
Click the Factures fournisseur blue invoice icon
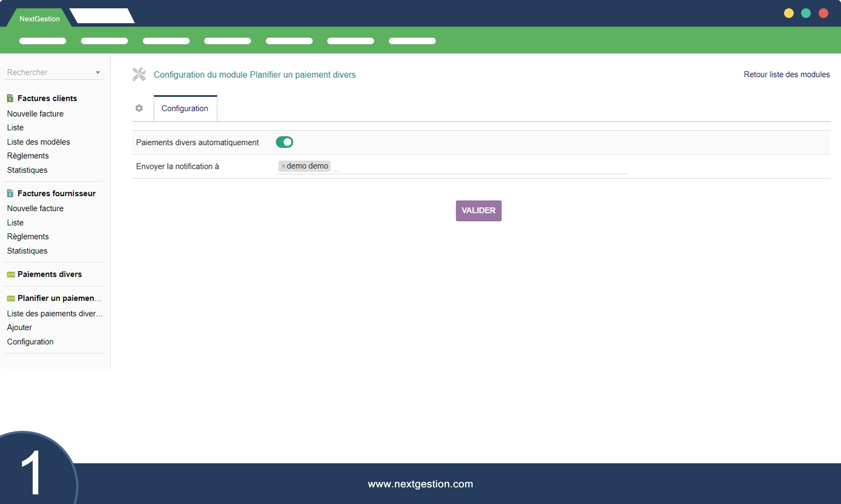point(10,193)
